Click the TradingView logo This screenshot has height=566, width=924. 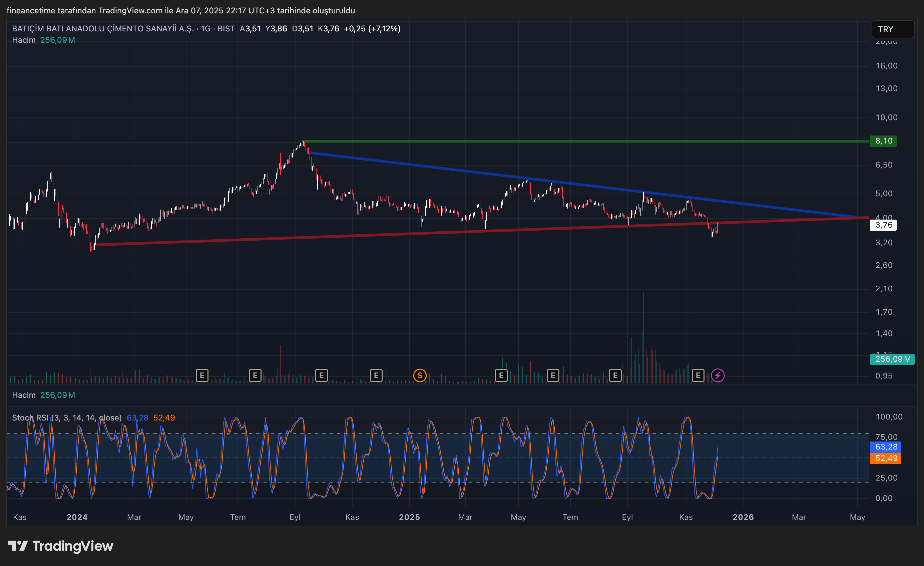61,546
